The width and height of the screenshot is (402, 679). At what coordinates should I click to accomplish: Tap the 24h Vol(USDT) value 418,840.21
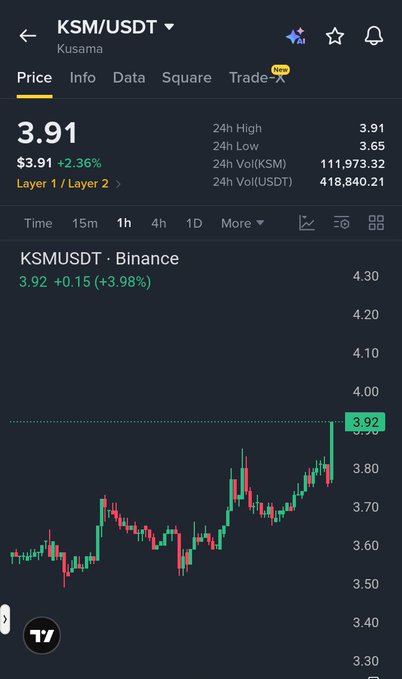click(352, 181)
